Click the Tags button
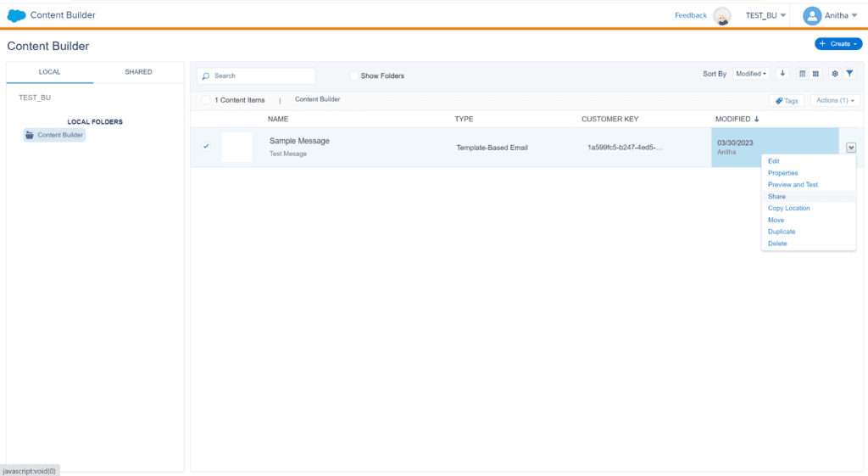868x476 pixels. pos(787,100)
